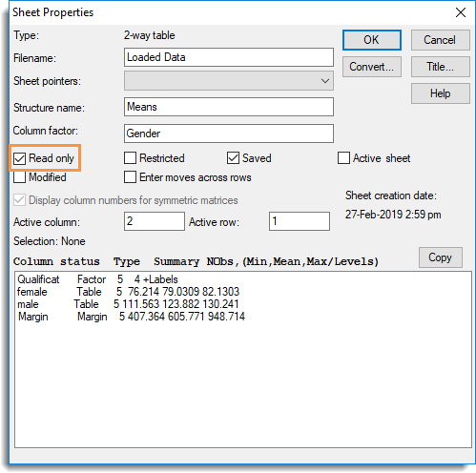
Task: Click the Active row input field
Action: point(300,221)
